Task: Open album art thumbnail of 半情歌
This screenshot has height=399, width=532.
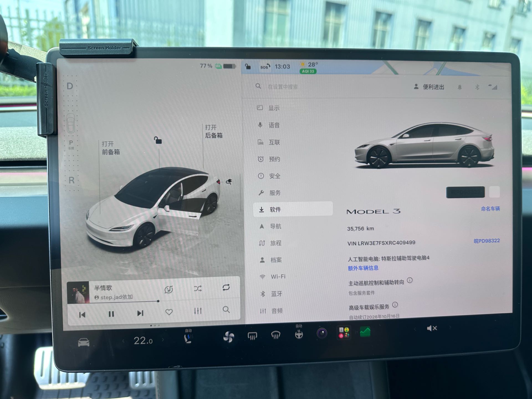Action: pyautogui.click(x=78, y=293)
